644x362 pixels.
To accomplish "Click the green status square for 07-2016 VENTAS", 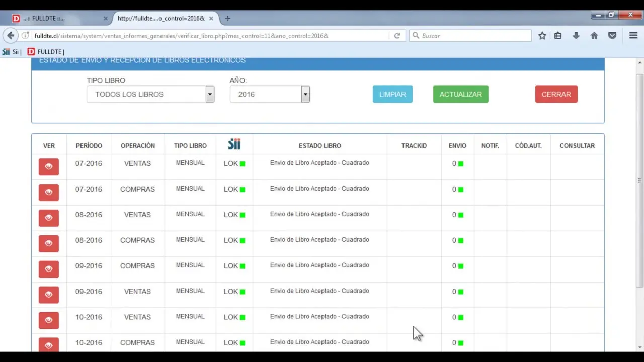I will (x=243, y=164).
